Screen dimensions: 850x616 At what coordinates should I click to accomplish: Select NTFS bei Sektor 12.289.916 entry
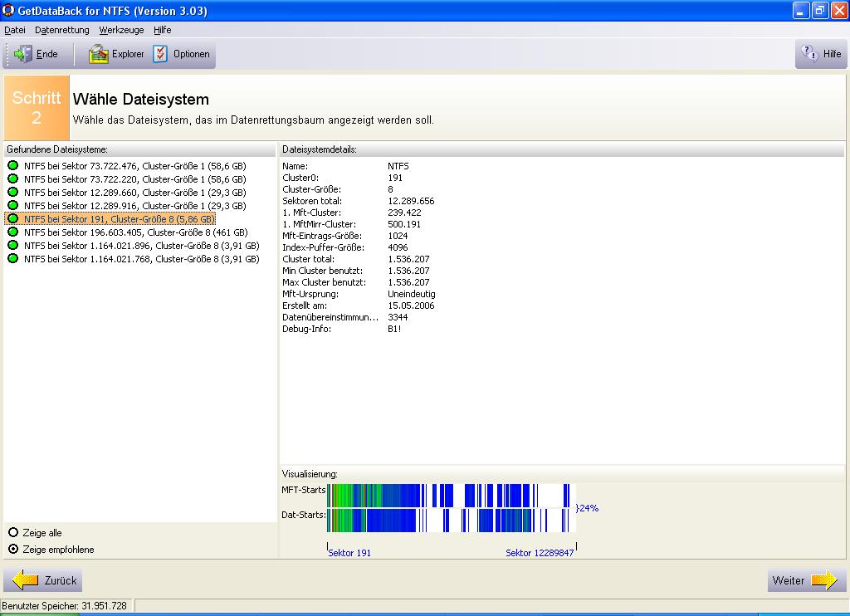135,206
